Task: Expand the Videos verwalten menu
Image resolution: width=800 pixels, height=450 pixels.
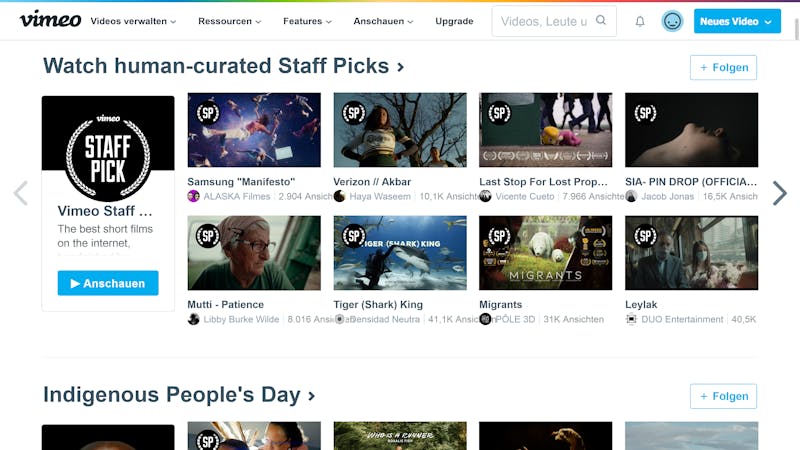Action: point(133,21)
